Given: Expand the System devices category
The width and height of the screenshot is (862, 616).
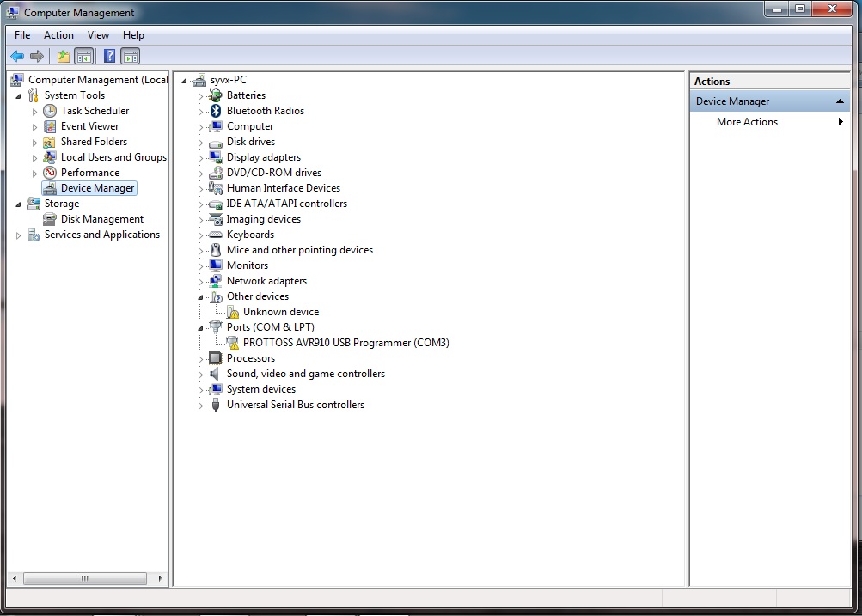Looking at the screenshot, I should tap(200, 389).
